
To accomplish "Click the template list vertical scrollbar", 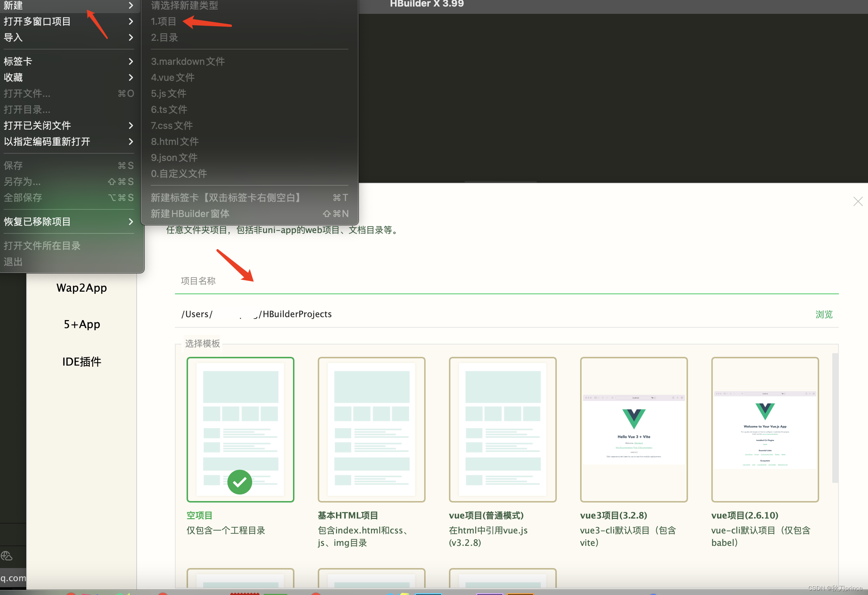I will [x=835, y=418].
